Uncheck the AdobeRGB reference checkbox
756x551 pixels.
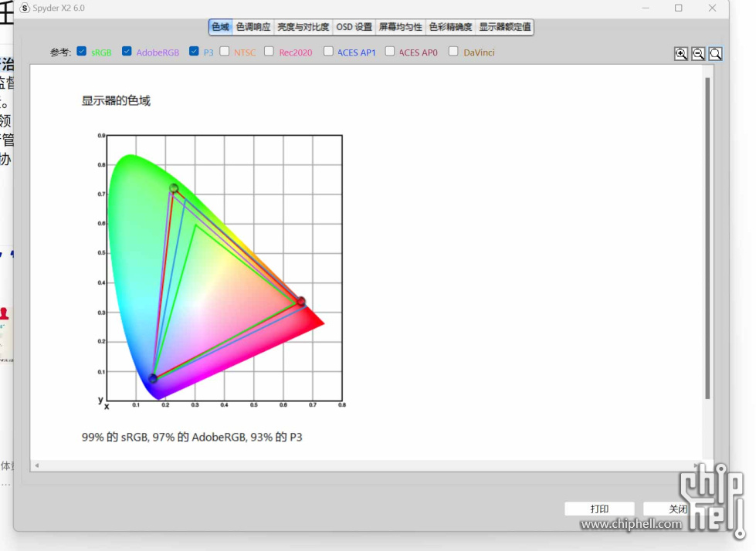pyautogui.click(x=127, y=52)
